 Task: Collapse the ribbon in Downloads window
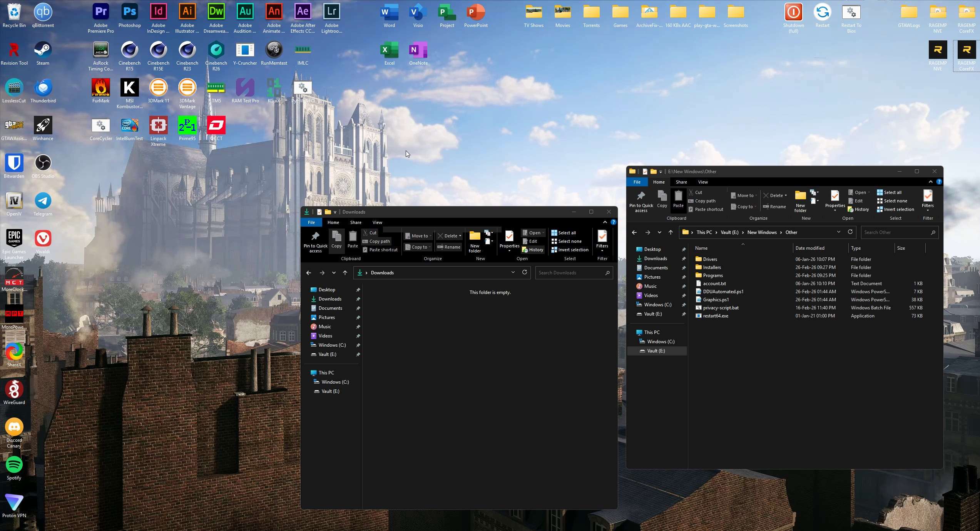pos(605,222)
